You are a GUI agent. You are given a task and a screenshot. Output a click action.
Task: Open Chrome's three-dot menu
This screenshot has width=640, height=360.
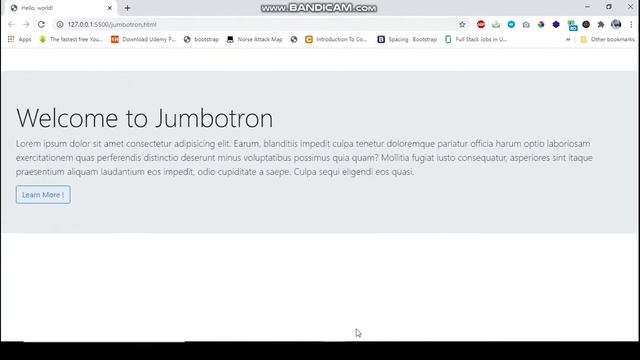pyautogui.click(x=631, y=24)
